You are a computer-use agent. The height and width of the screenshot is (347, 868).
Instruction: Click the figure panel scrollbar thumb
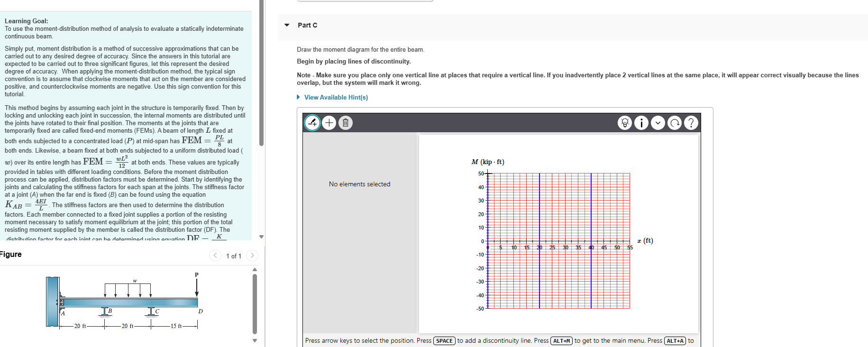tap(255, 304)
